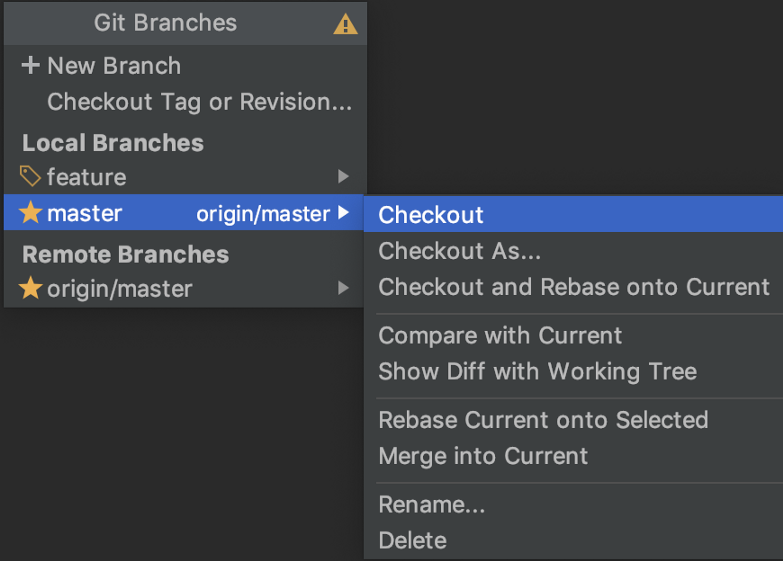783x561 pixels.
Task: Delete the selected branch via Delete
Action: pyautogui.click(x=412, y=541)
